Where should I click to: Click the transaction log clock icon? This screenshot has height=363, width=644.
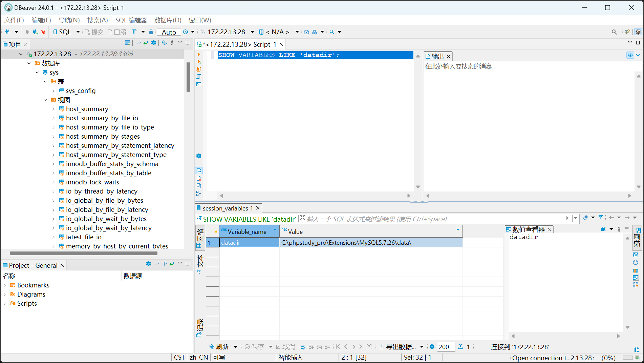click(185, 32)
